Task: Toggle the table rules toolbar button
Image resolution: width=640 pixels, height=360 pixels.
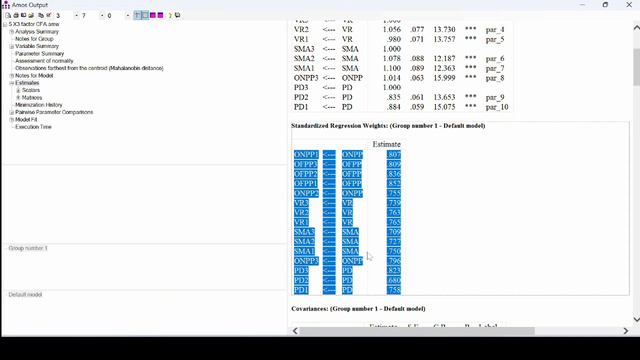Action: click(138, 16)
